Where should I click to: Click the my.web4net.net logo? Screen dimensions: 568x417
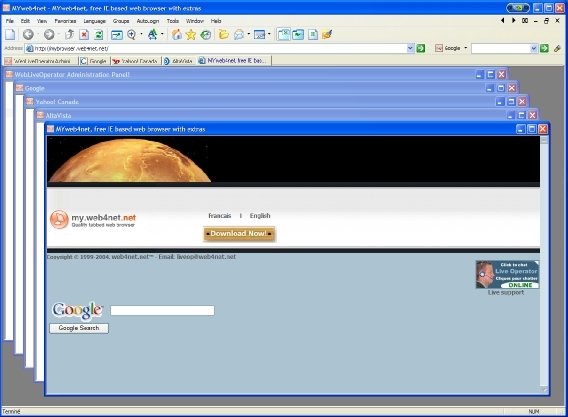tap(93, 220)
